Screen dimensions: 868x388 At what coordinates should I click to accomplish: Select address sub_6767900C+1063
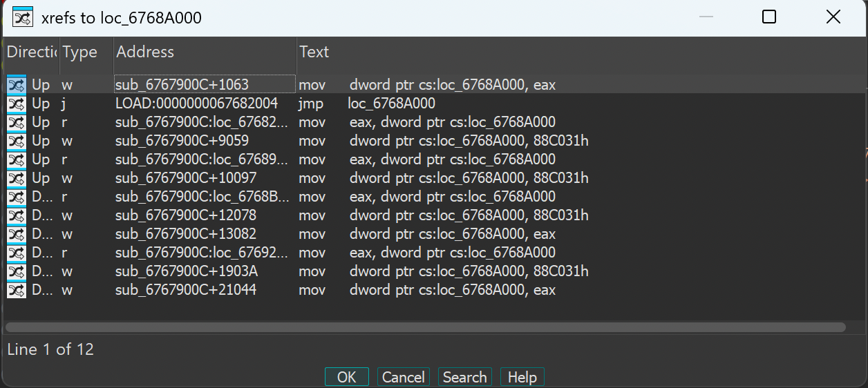tap(182, 85)
